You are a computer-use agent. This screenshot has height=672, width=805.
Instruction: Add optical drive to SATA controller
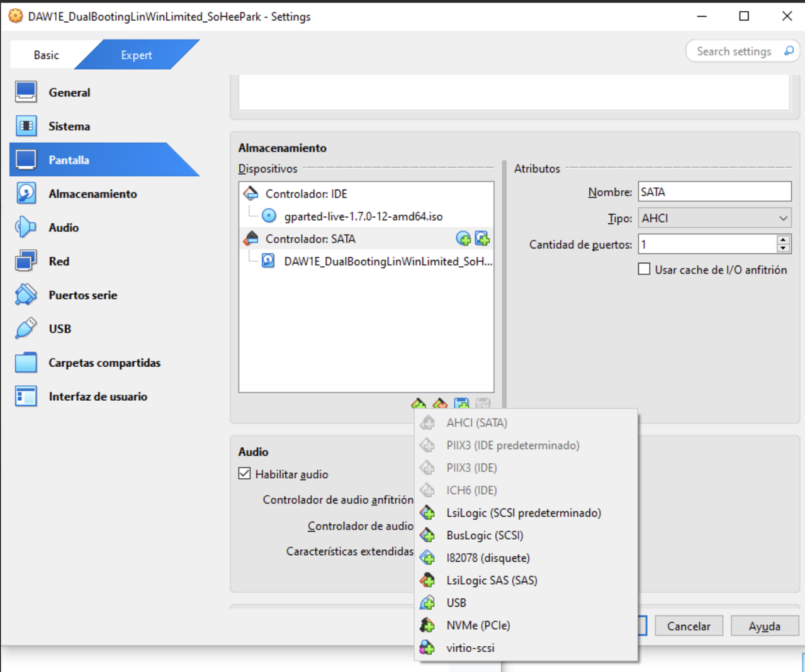pos(463,238)
